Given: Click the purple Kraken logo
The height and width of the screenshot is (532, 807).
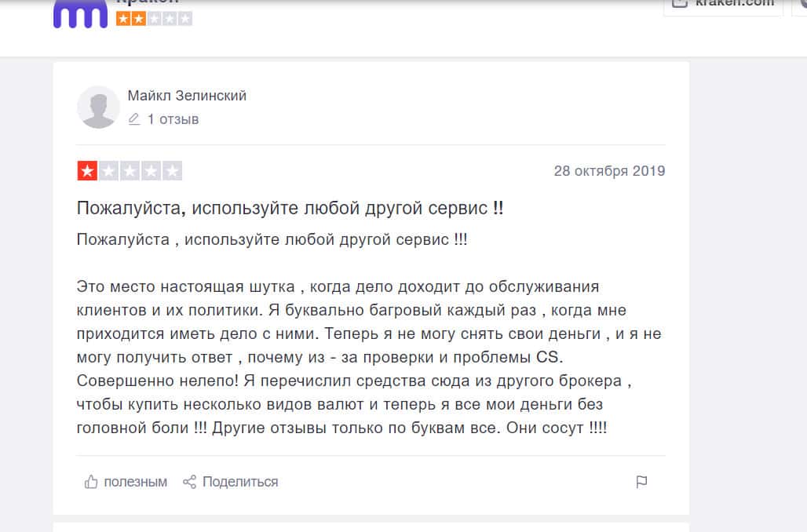Looking at the screenshot, I should 80,14.
